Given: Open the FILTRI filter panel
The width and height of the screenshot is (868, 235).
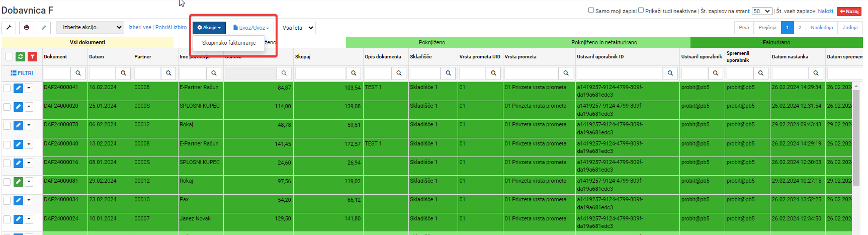Looking at the screenshot, I should click(x=22, y=73).
